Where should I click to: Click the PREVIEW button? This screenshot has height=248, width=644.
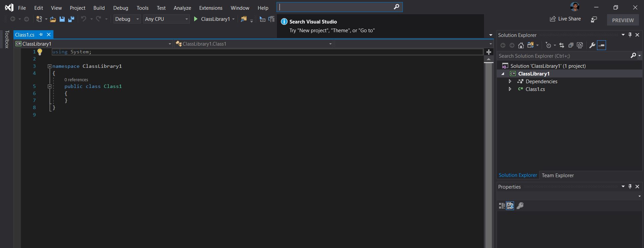(x=623, y=20)
